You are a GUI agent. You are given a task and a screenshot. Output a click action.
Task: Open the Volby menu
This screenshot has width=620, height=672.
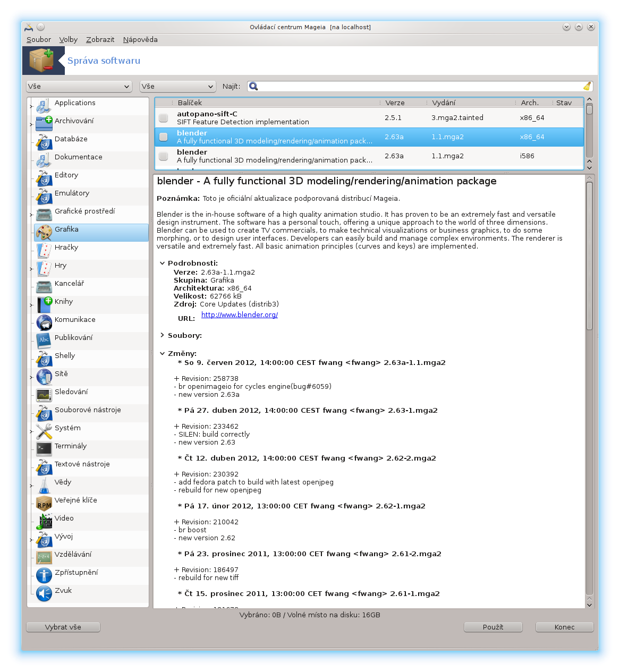[x=68, y=39]
